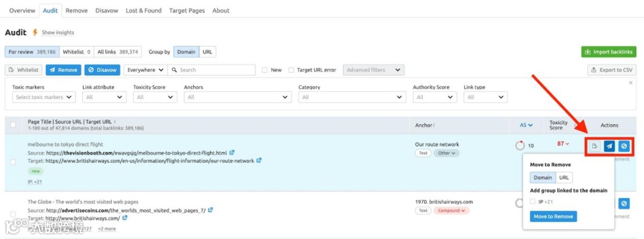The image size is (644, 239).
Task: Click the Anchor column info icon
Action: [x=435, y=125]
